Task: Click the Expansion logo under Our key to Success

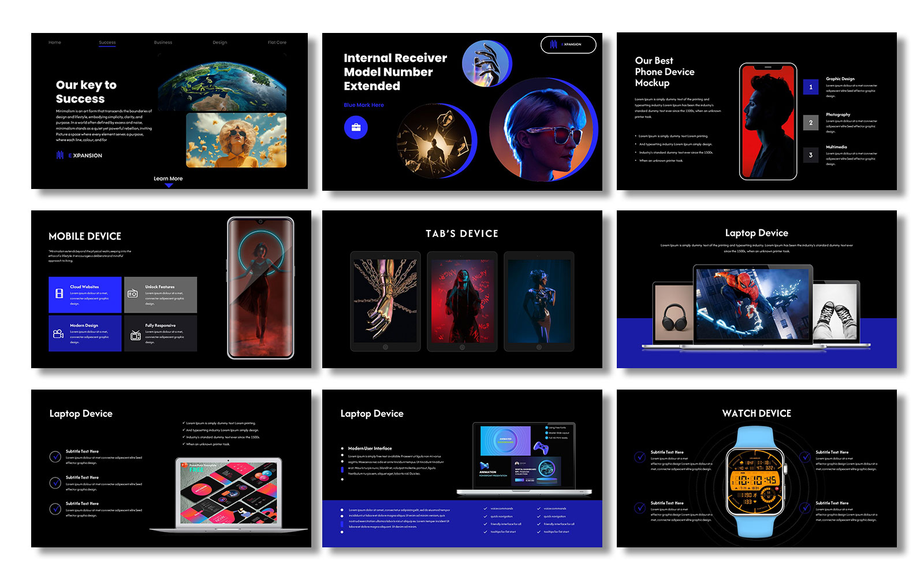Action: pos(79,155)
